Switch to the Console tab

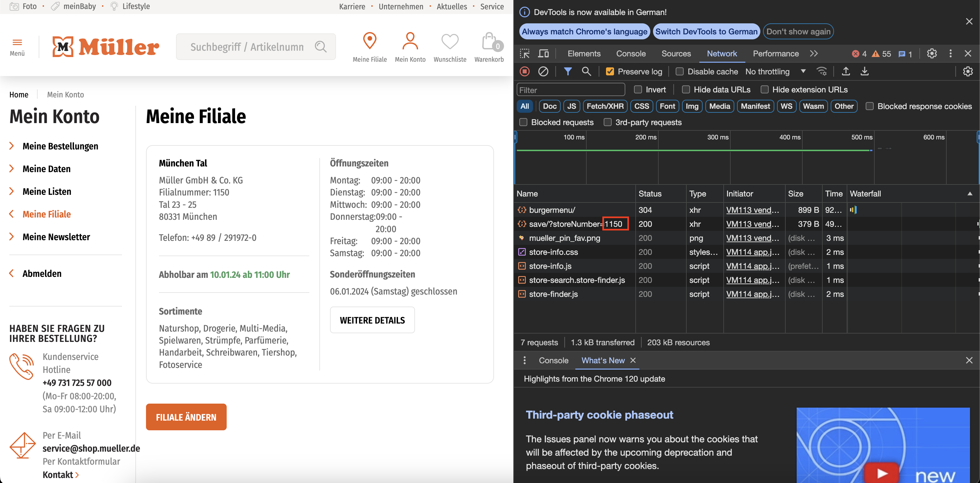pos(630,54)
